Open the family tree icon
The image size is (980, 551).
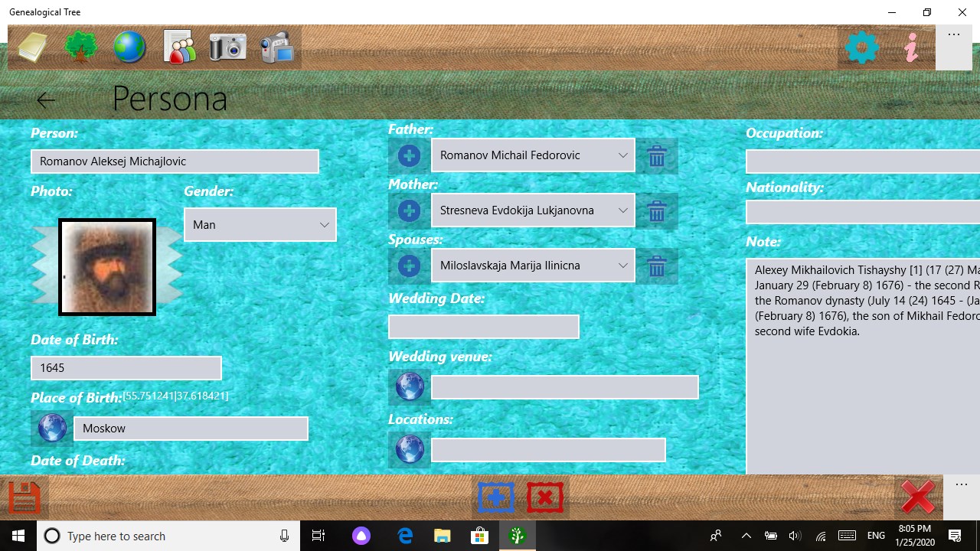point(80,47)
